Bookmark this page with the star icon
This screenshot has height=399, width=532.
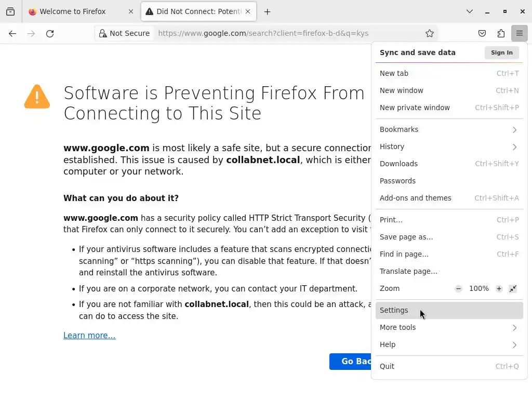[430, 33]
